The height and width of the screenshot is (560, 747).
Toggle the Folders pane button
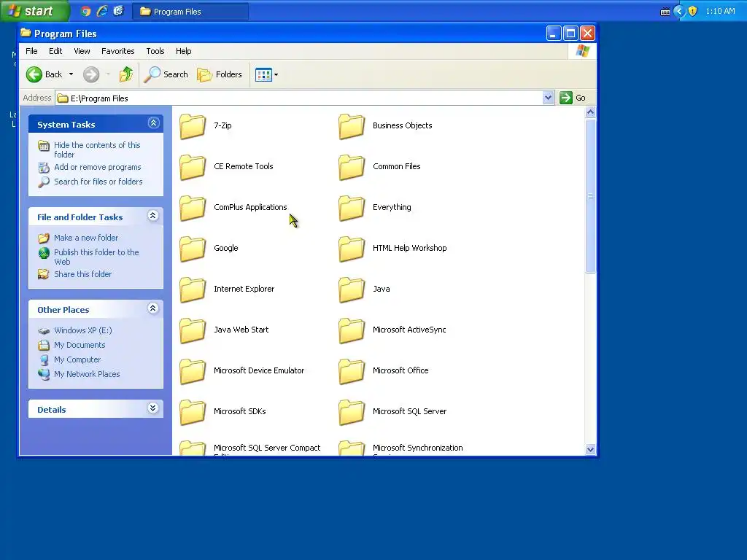[220, 74]
